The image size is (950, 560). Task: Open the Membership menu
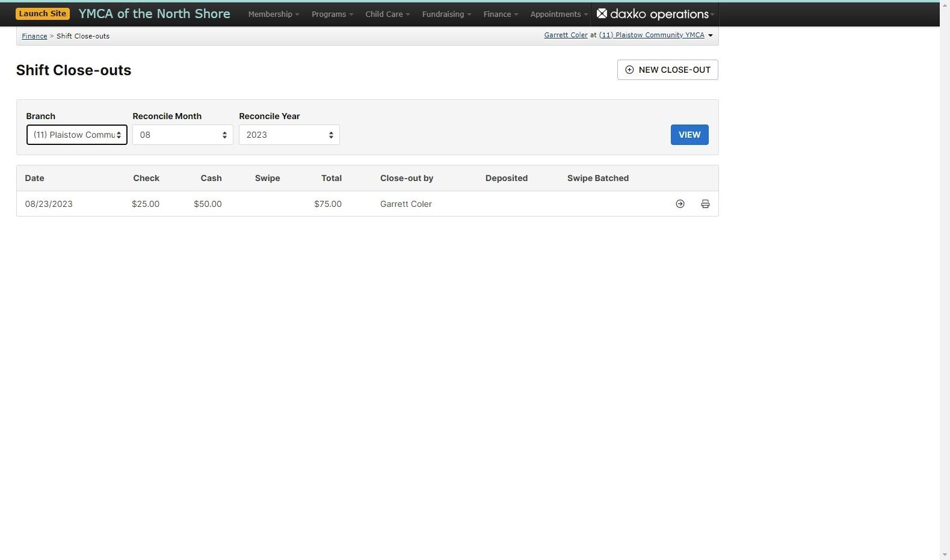point(273,14)
